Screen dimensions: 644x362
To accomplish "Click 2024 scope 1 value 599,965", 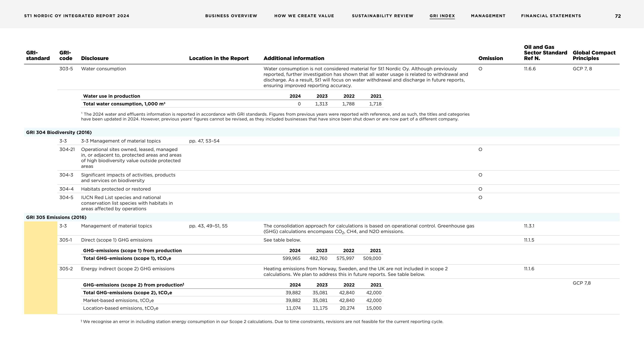I will click(291, 258).
